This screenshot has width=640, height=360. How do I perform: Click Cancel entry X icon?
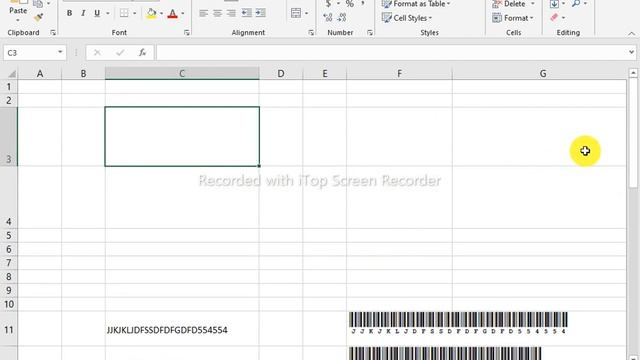(x=97, y=52)
